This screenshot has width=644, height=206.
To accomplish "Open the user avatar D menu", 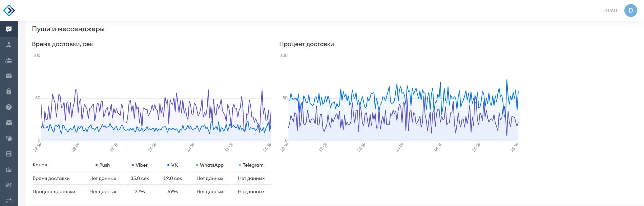I will pyautogui.click(x=630, y=11).
